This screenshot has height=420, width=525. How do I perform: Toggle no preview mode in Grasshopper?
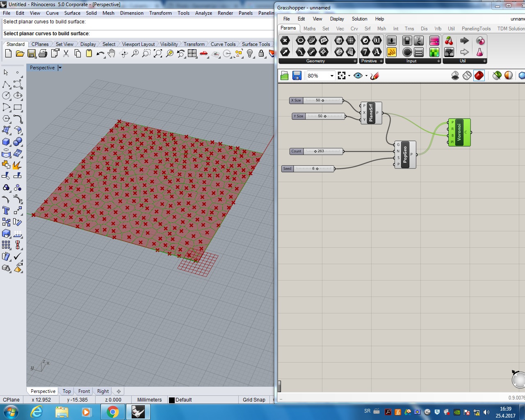point(455,75)
